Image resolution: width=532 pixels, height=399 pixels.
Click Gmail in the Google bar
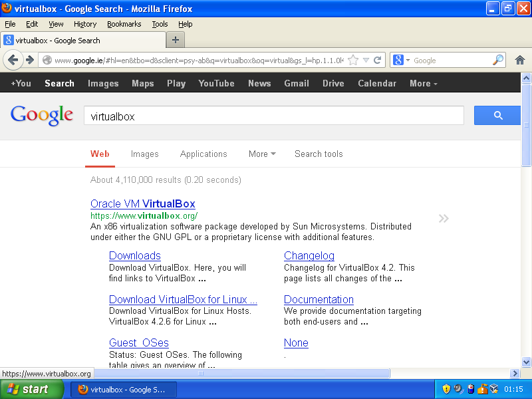coord(297,84)
